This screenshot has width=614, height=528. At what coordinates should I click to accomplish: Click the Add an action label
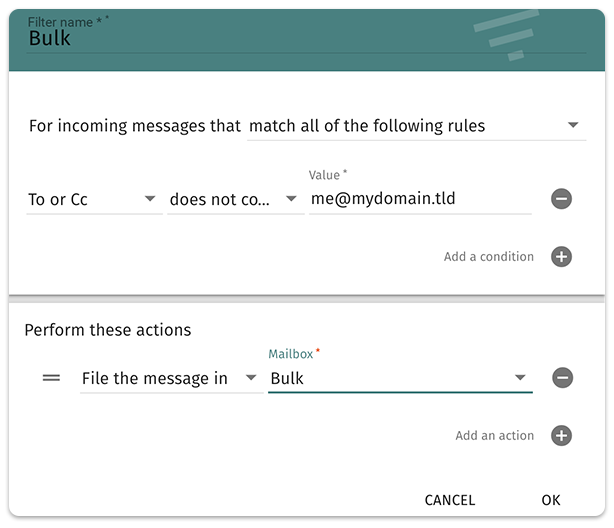point(494,436)
